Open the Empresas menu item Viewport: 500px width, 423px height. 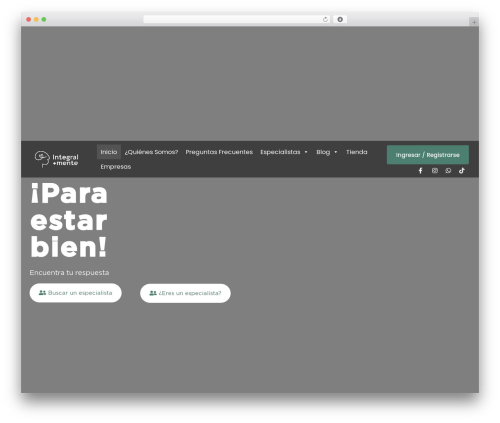tap(116, 167)
